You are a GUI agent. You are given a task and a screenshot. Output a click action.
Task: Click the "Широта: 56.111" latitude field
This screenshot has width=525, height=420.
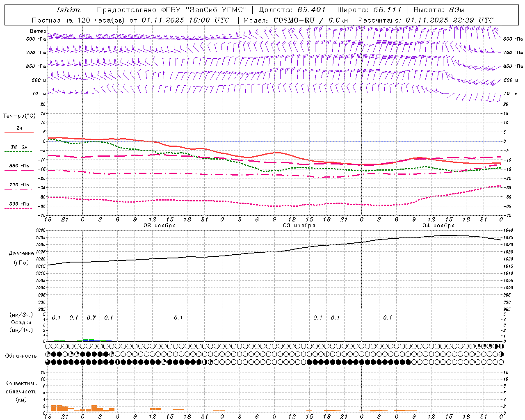point(369,10)
